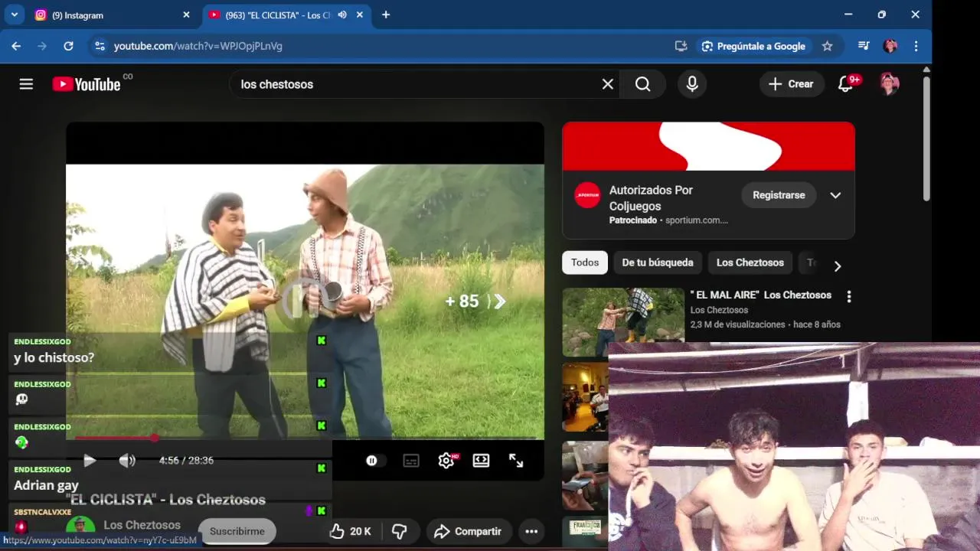Open the tab search dropdown

click(x=14, y=15)
